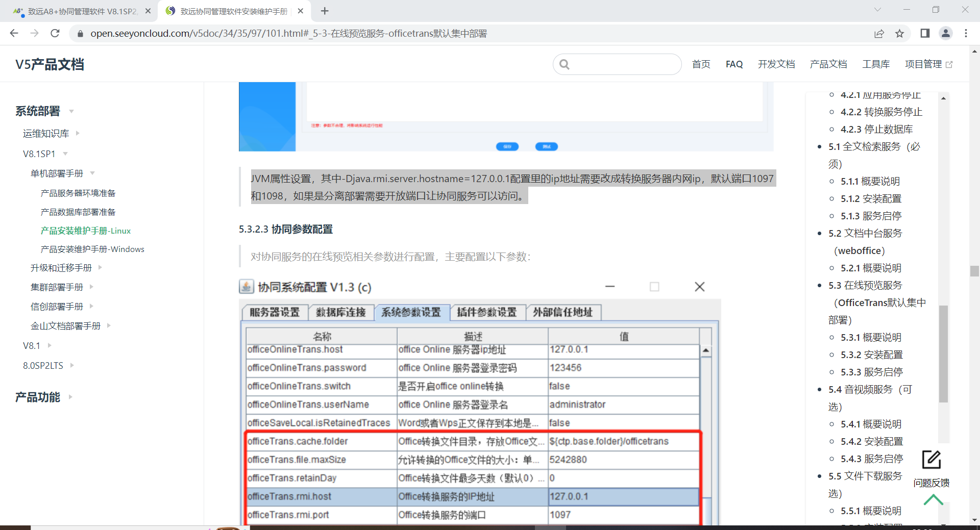Image resolution: width=980 pixels, height=530 pixels.
Task: Click the browser profile avatar icon
Action: point(946,33)
